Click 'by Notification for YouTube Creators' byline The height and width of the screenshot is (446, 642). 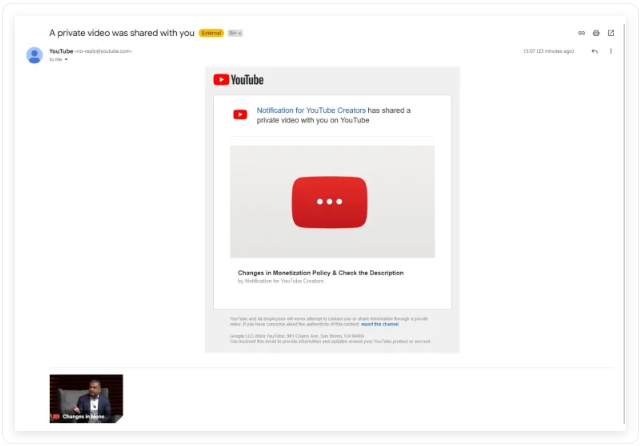[x=281, y=281]
